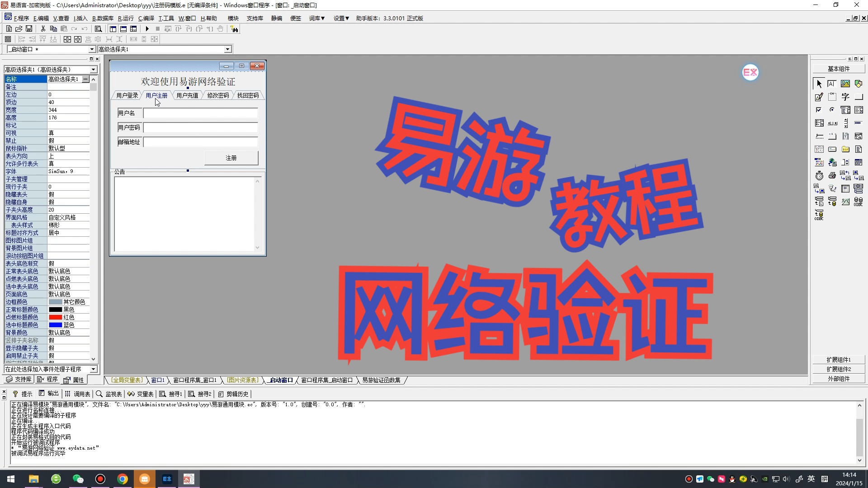868x488 pixels.
Task: Click the 标题对齐方式 value 居中
Action: click(x=68, y=233)
